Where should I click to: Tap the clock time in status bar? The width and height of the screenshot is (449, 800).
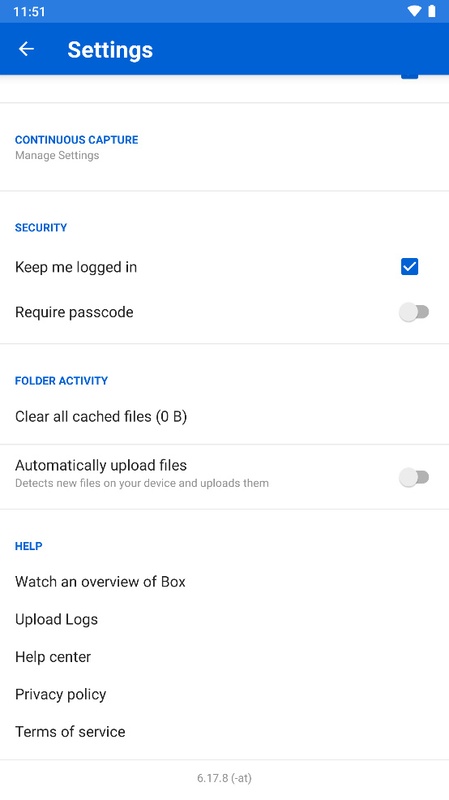[x=29, y=11]
